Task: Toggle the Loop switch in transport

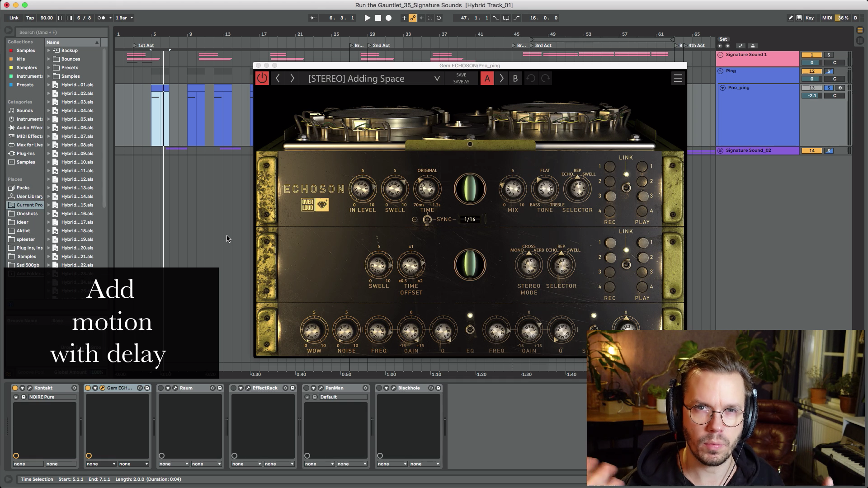Action: 506,18
